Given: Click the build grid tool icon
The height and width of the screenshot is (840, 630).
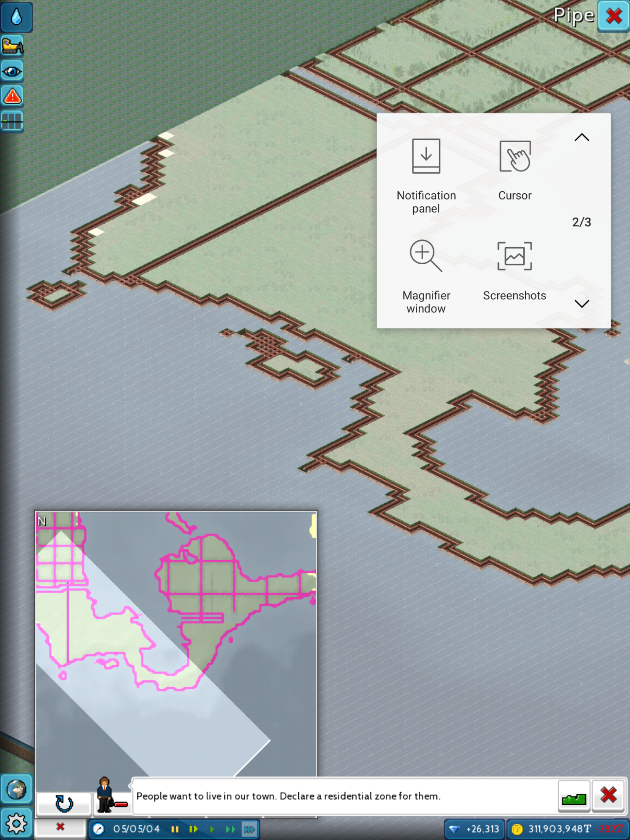Looking at the screenshot, I should tap(12, 121).
